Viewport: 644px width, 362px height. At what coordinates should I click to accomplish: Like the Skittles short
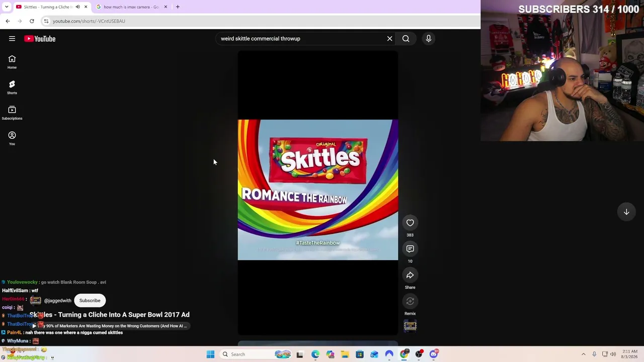[x=410, y=223]
